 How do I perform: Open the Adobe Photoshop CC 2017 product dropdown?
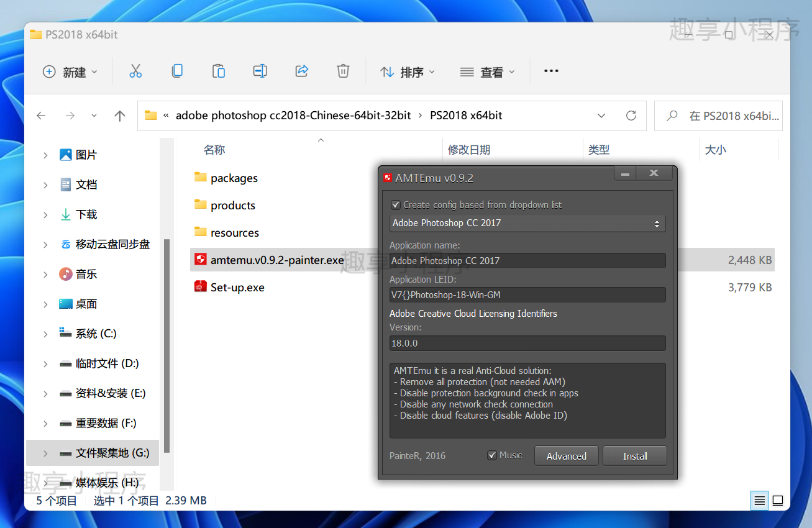[x=527, y=223]
